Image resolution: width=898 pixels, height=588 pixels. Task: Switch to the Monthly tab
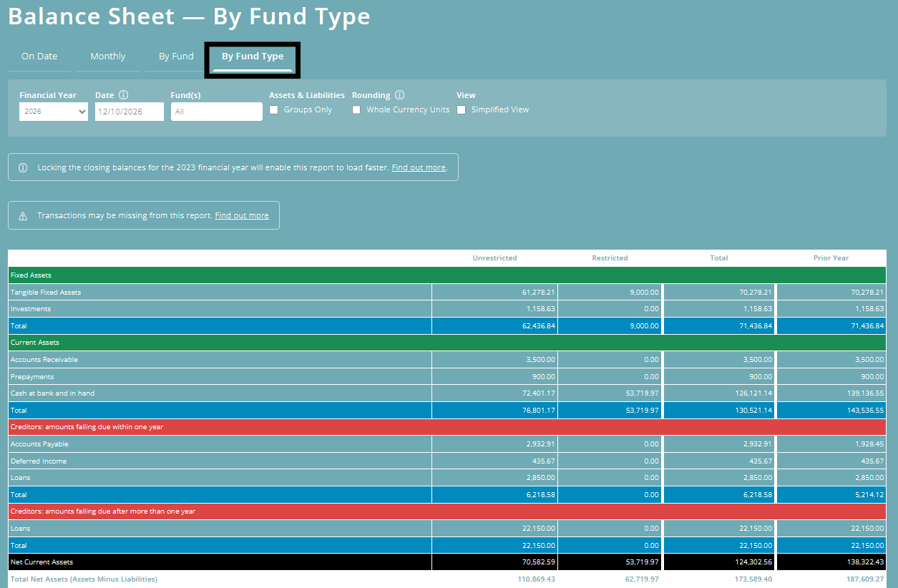pos(108,57)
